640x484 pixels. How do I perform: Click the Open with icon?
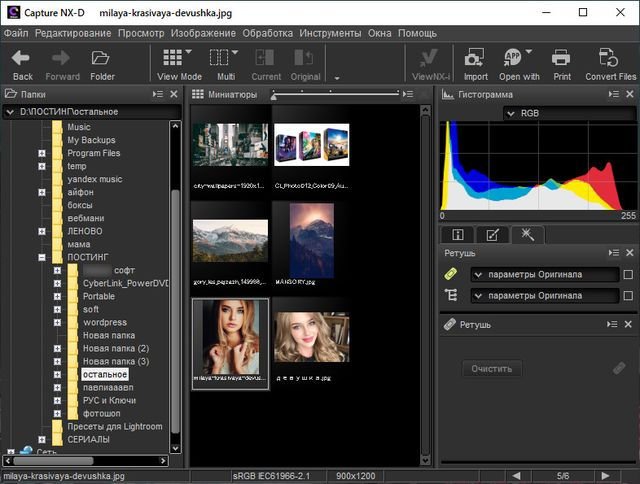pyautogui.click(x=513, y=58)
